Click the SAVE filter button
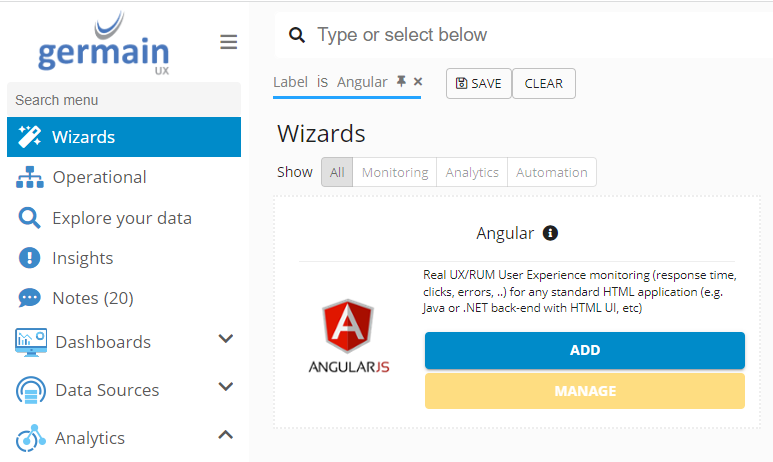The width and height of the screenshot is (773, 462). click(478, 84)
